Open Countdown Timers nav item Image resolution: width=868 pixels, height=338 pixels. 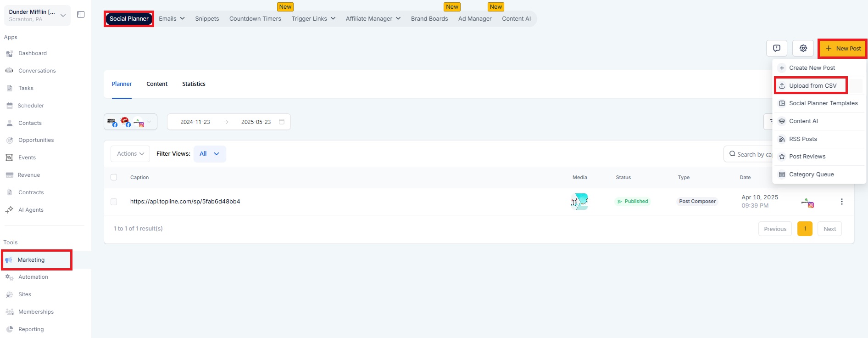(x=255, y=19)
